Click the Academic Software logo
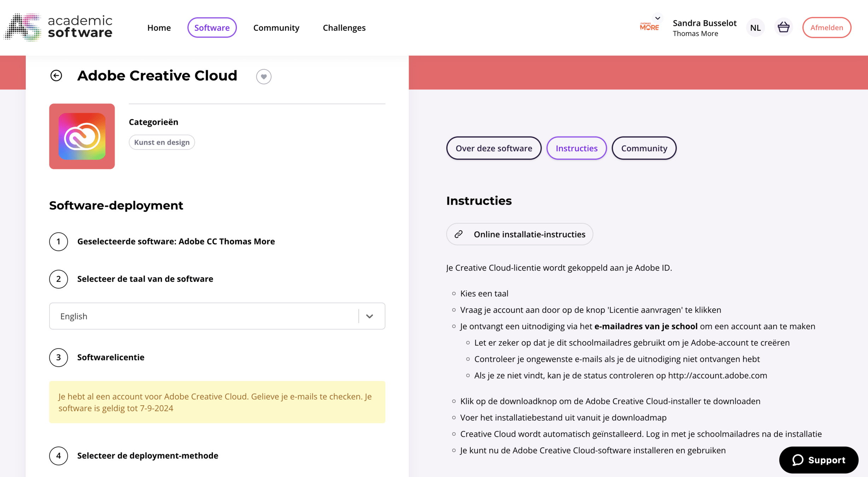 [58, 27]
